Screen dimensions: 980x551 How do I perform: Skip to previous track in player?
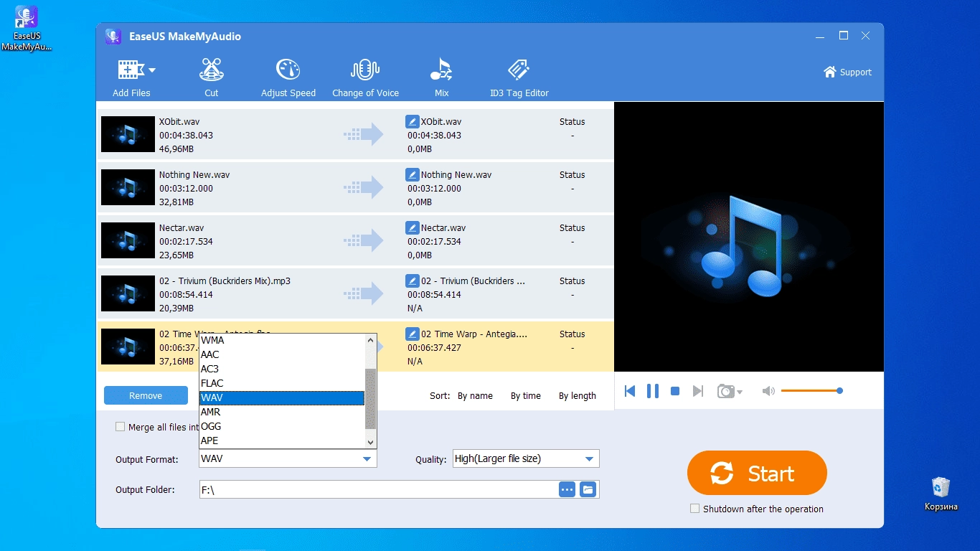(630, 391)
